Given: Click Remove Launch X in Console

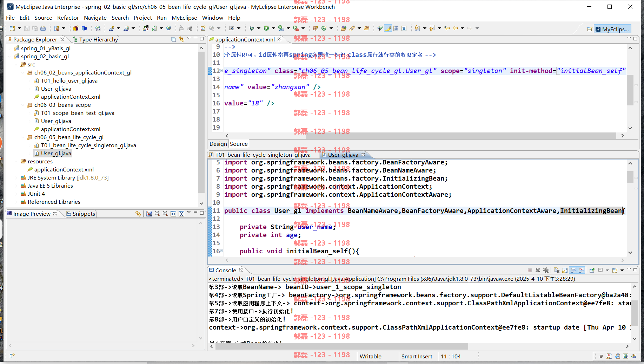Looking at the screenshot, I should tap(538, 270).
